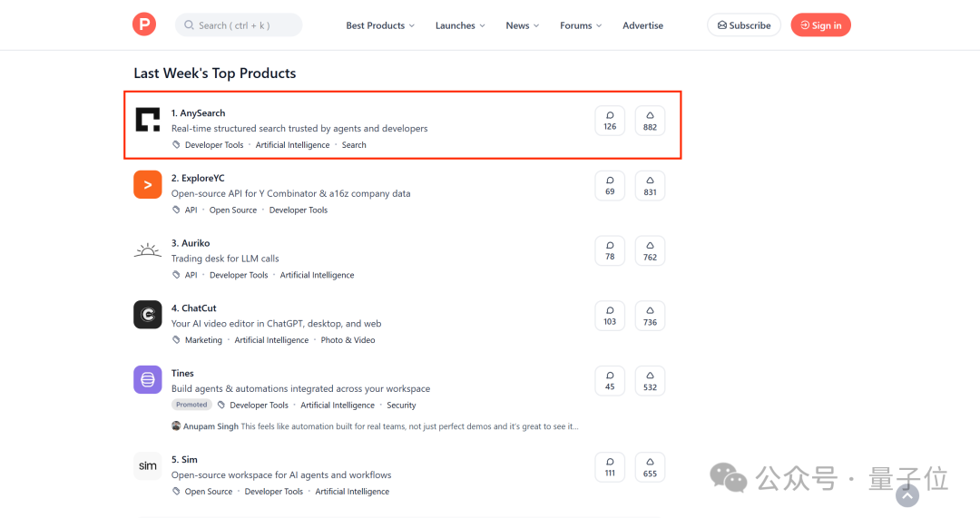Click the envelope icon in Subscribe
This screenshot has height=518, width=980.
point(722,25)
